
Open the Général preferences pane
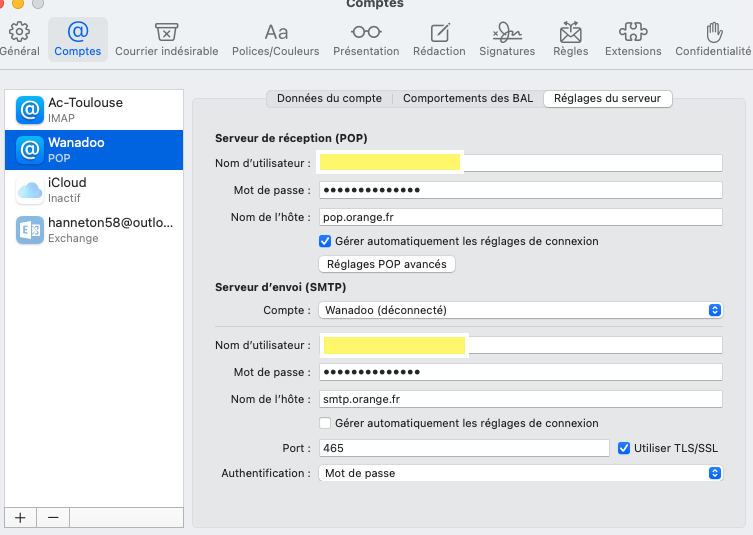[x=19, y=39]
